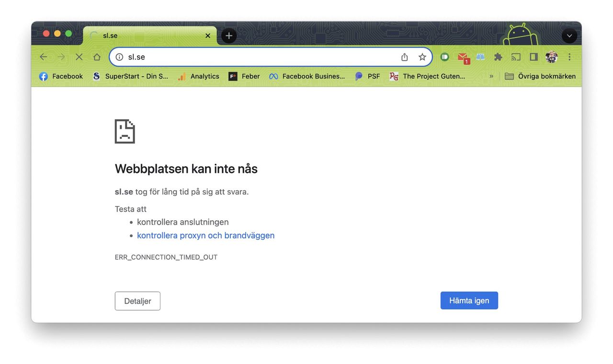Viewport: 613px width, 364px height.
Task: Expand hidden bookmarks with the chevron
Action: (x=491, y=76)
